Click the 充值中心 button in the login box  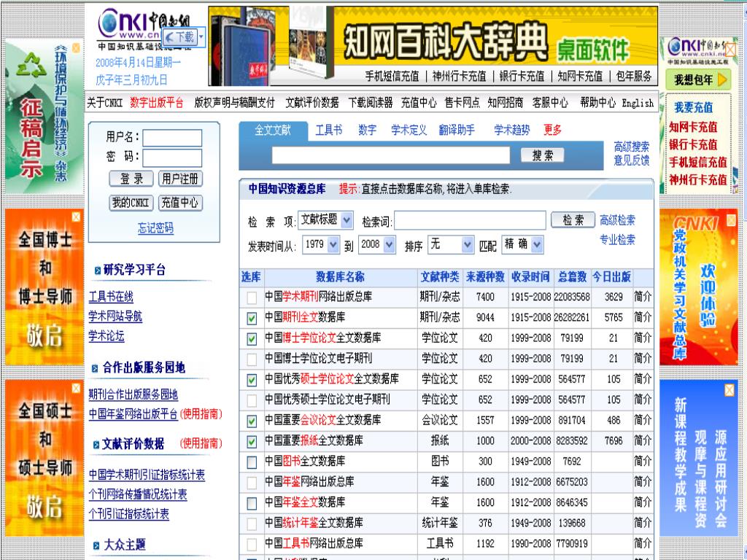coord(180,203)
